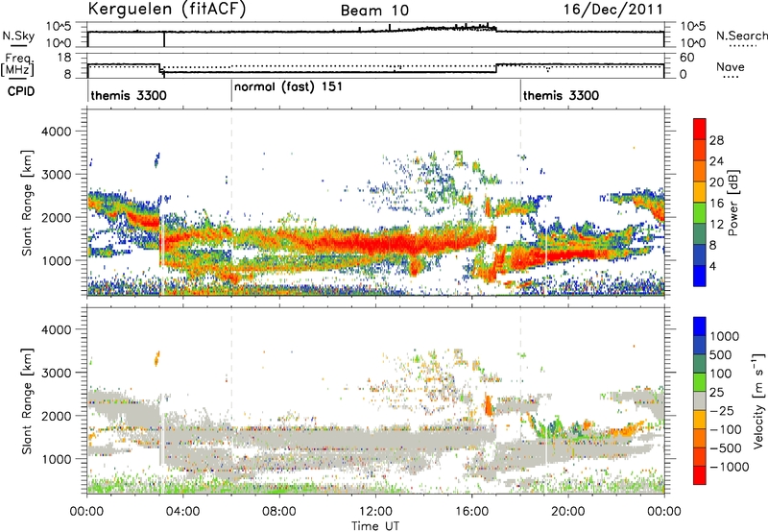The height and width of the screenshot is (532, 768).
Task: Click the 'Nave' legend label
Action: (x=731, y=66)
